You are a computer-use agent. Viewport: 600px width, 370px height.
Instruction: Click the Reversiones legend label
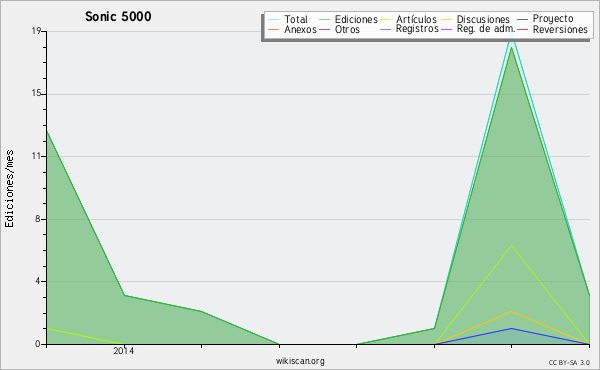pos(560,29)
